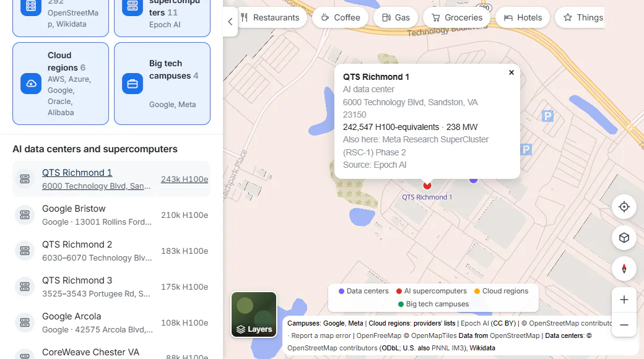Open the Layers switcher thumbnail
Viewport: 644px width, 359px height.
click(254, 314)
